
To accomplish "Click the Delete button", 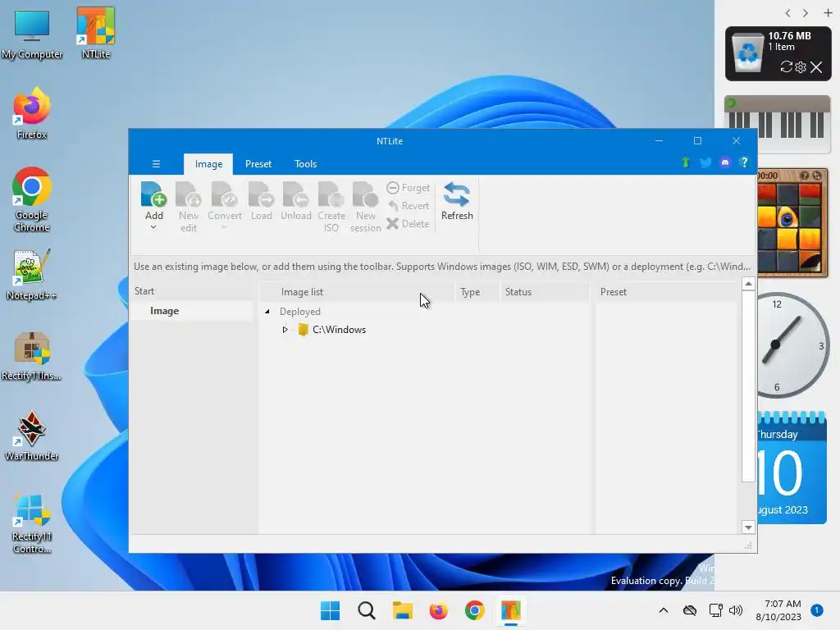I will (x=409, y=223).
